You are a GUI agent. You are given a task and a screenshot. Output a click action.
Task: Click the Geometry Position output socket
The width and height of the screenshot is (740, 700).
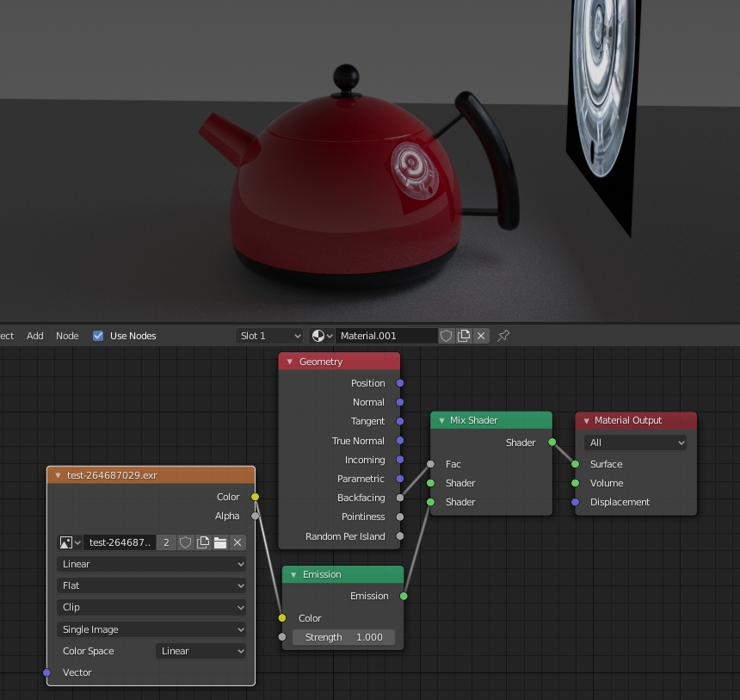click(400, 383)
